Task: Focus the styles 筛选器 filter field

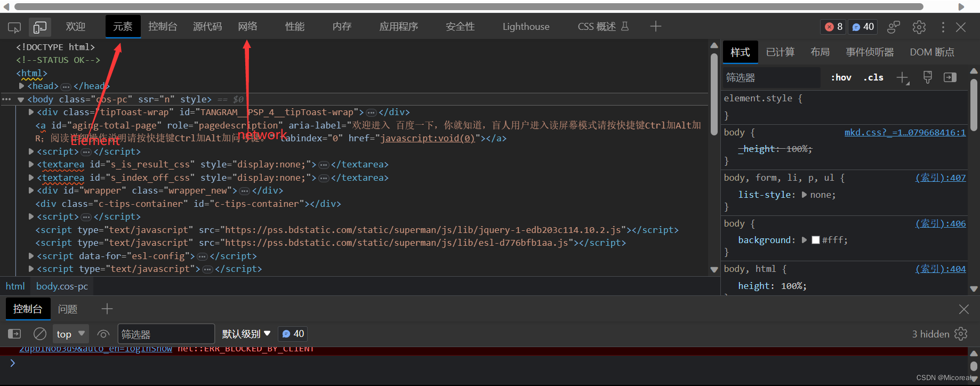Action: click(x=772, y=78)
